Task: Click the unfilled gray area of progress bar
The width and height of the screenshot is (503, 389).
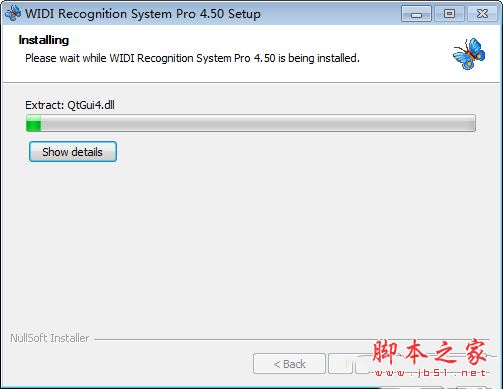Action: pyautogui.click(x=258, y=123)
